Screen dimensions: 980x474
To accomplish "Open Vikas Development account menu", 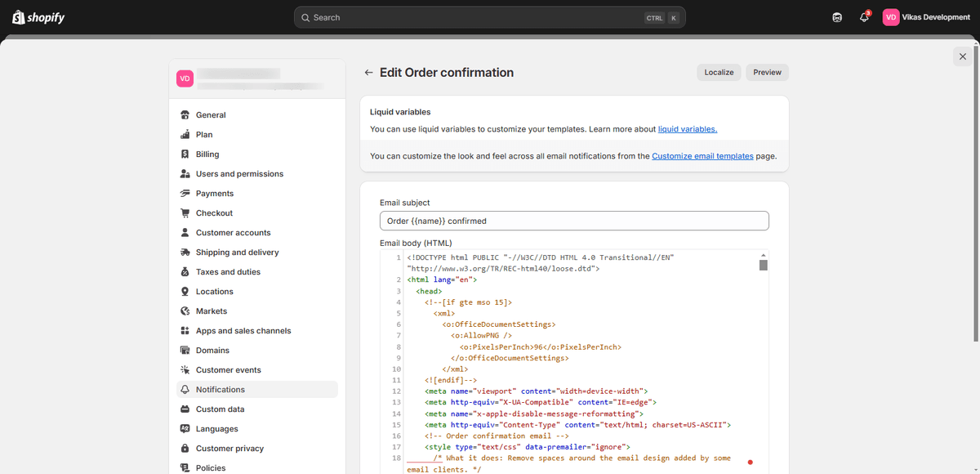I will coord(927,17).
